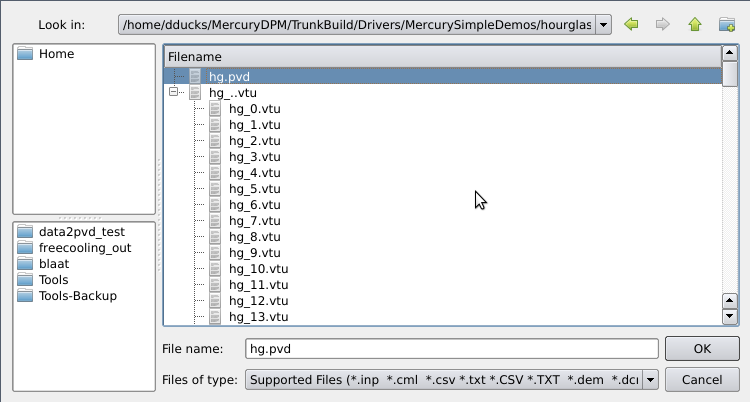
Task: Create a new folder
Action: pyautogui.click(x=727, y=24)
